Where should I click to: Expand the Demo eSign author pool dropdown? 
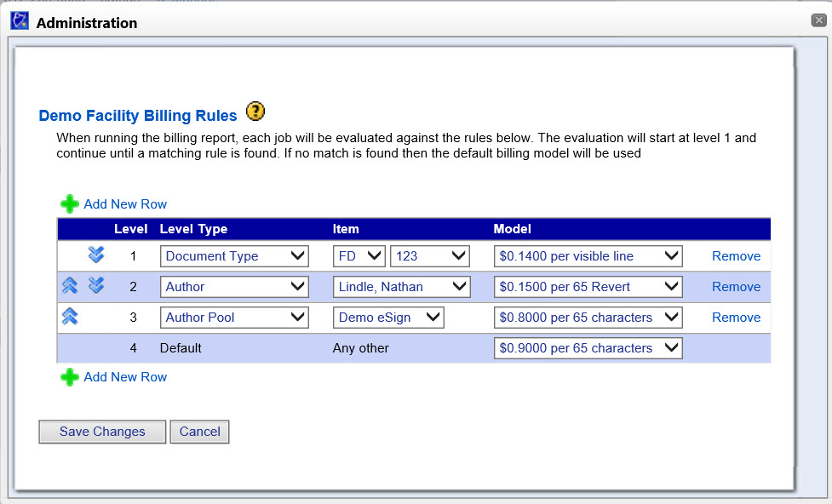click(388, 318)
